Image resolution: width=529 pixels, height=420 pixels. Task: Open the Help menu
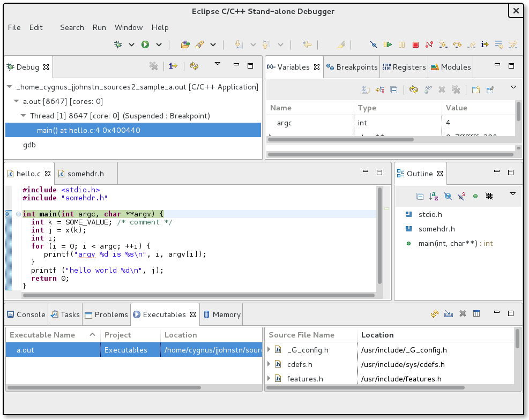[160, 27]
